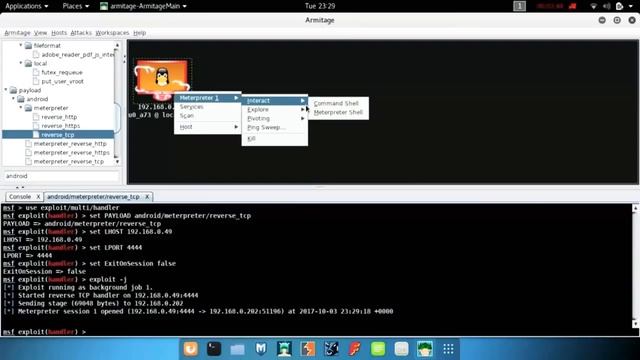
Task: Click the android folder icon in the tree
Action: coord(21,99)
